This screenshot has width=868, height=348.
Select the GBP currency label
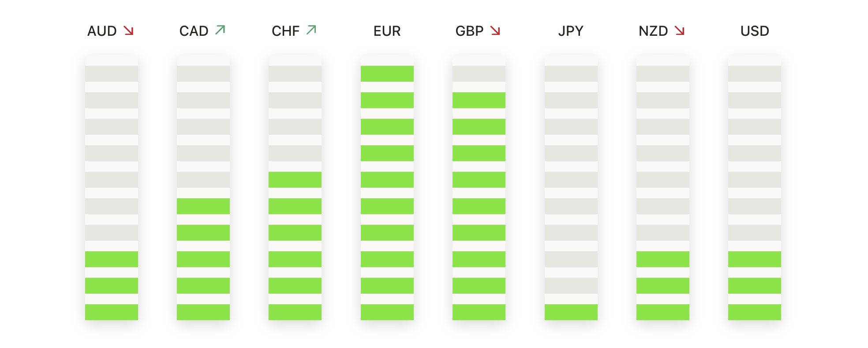tap(469, 31)
